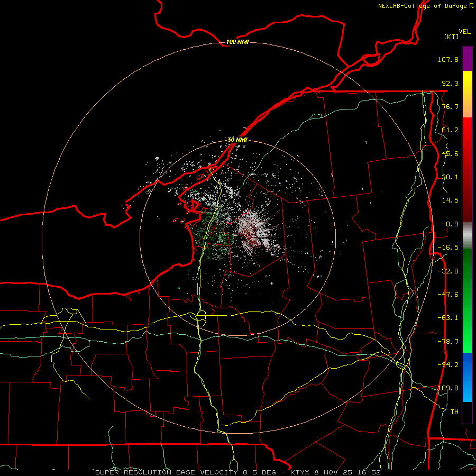This screenshot has height=476, width=476.
Task: Click the -16.5 legend value
Action: click(x=448, y=248)
